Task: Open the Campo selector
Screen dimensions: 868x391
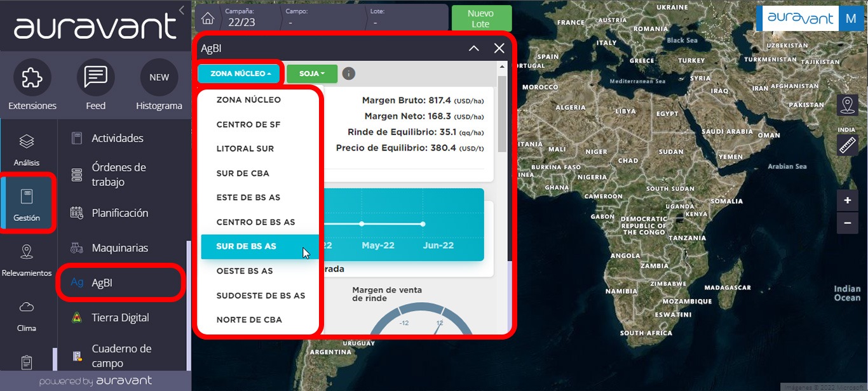Action: tap(323, 18)
